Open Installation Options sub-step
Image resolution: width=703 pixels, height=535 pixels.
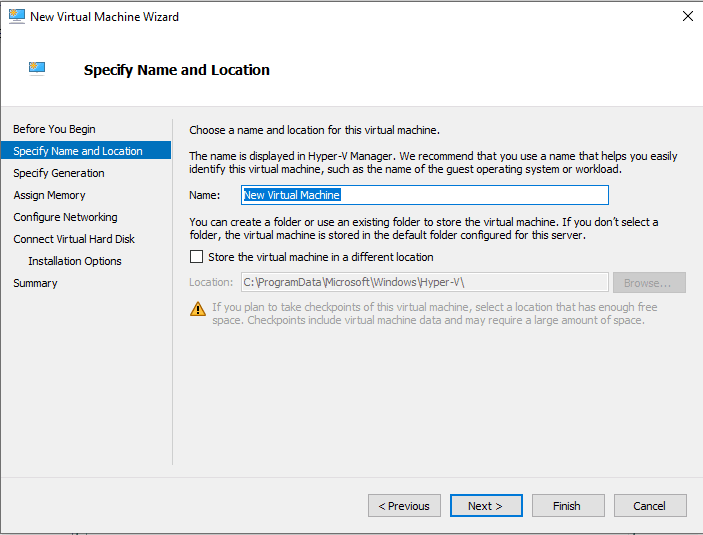(75, 261)
